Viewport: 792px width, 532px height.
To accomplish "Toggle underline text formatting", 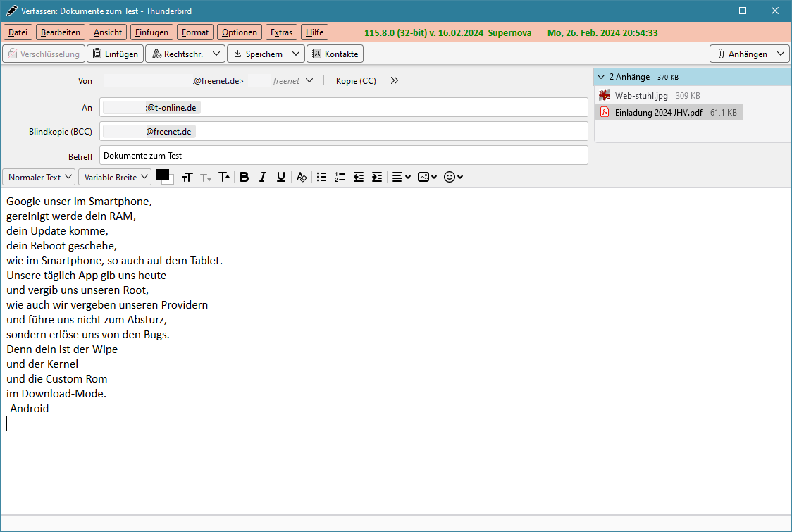I will (281, 177).
